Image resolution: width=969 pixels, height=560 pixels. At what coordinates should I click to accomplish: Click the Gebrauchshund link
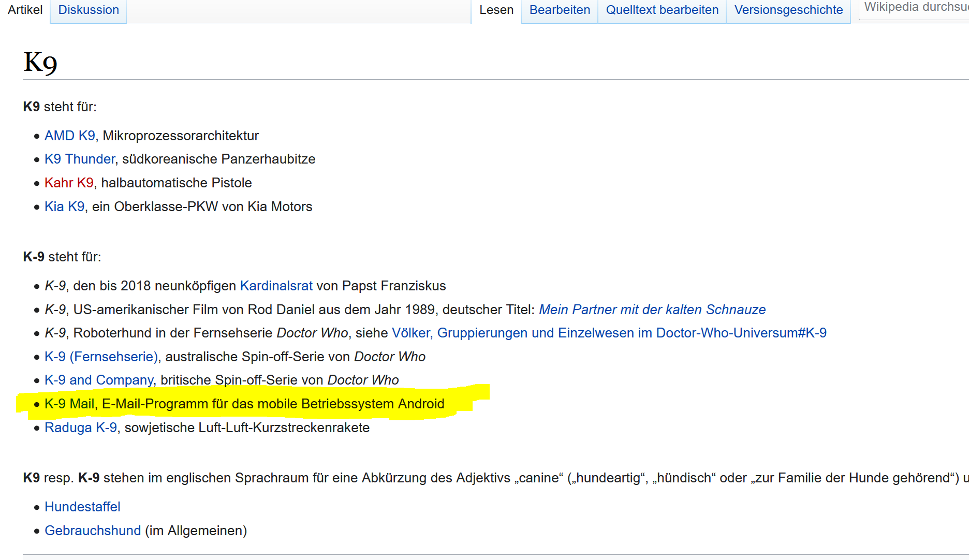[x=93, y=530]
